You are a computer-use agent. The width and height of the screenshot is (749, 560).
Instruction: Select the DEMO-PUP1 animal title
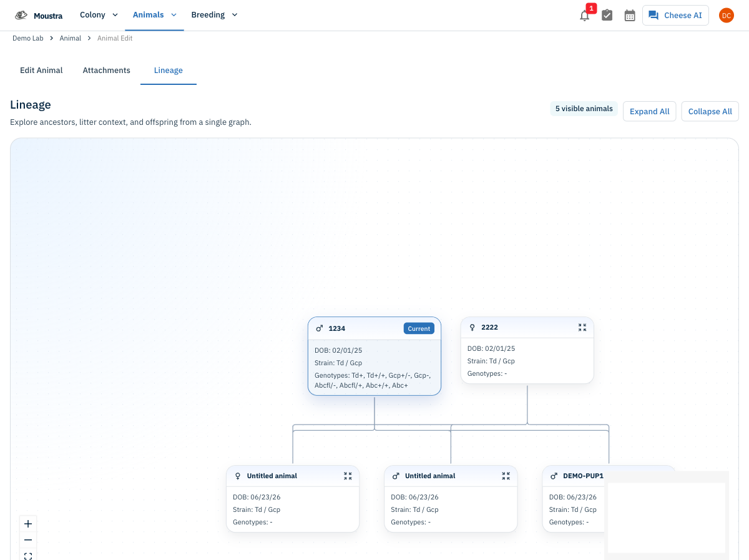[583, 476]
